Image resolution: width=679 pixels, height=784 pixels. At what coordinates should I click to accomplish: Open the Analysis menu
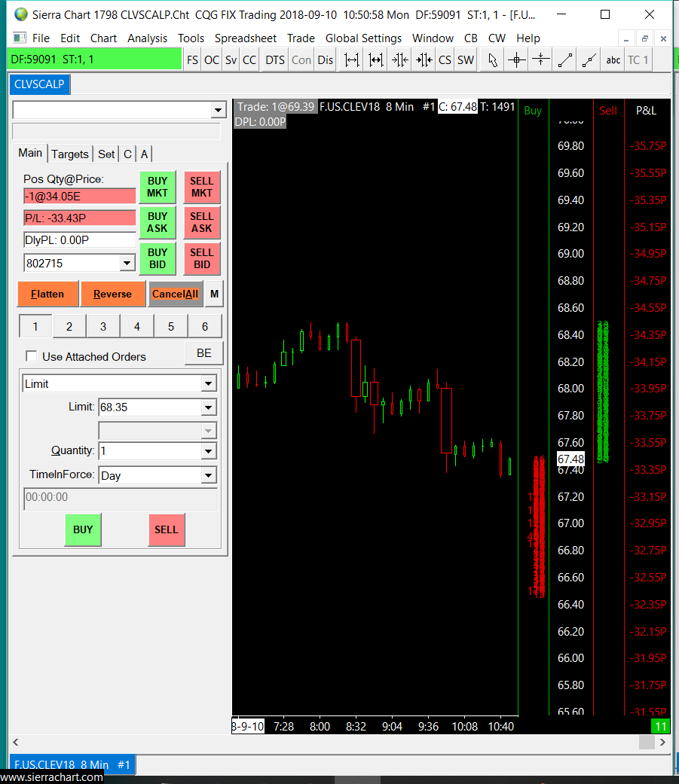pyautogui.click(x=147, y=38)
